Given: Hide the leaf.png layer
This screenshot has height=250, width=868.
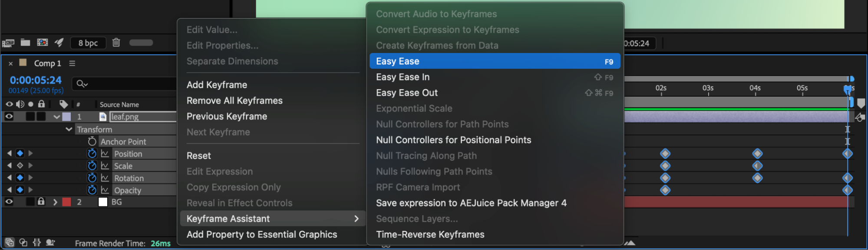Looking at the screenshot, I should pos(9,117).
